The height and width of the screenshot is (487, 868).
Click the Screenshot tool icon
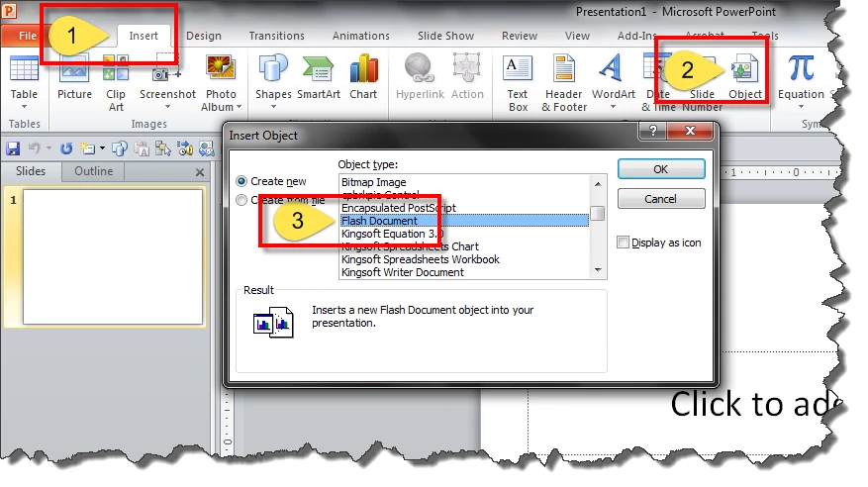[x=167, y=68]
